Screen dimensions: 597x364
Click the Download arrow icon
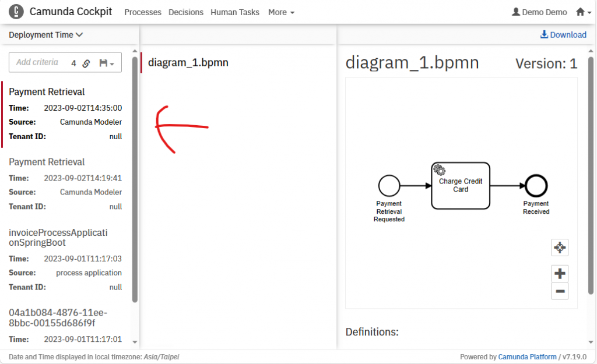(x=544, y=34)
